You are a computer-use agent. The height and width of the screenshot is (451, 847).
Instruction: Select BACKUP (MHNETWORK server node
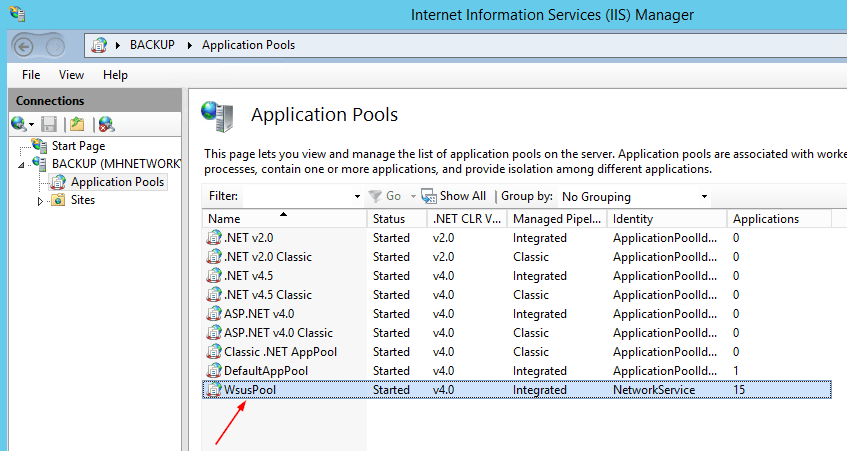click(x=116, y=164)
